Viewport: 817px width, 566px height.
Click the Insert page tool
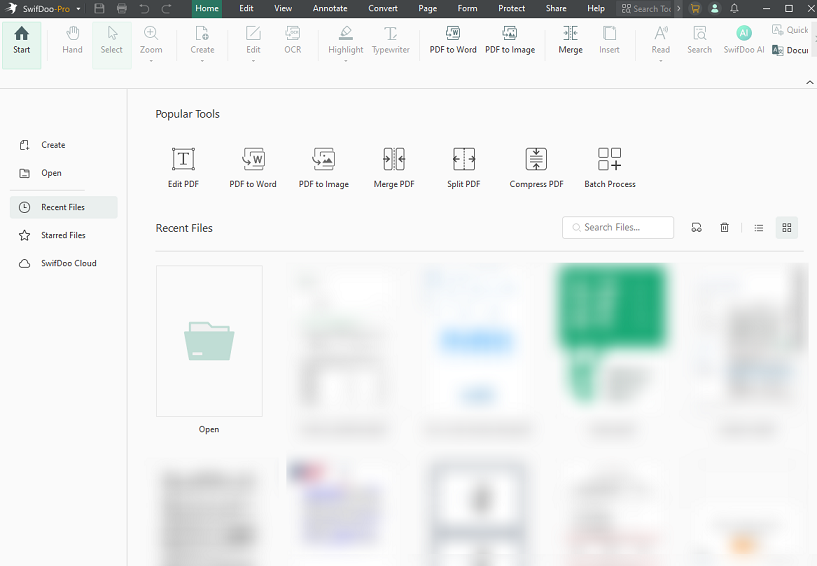pyautogui.click(x=609, y=40)
